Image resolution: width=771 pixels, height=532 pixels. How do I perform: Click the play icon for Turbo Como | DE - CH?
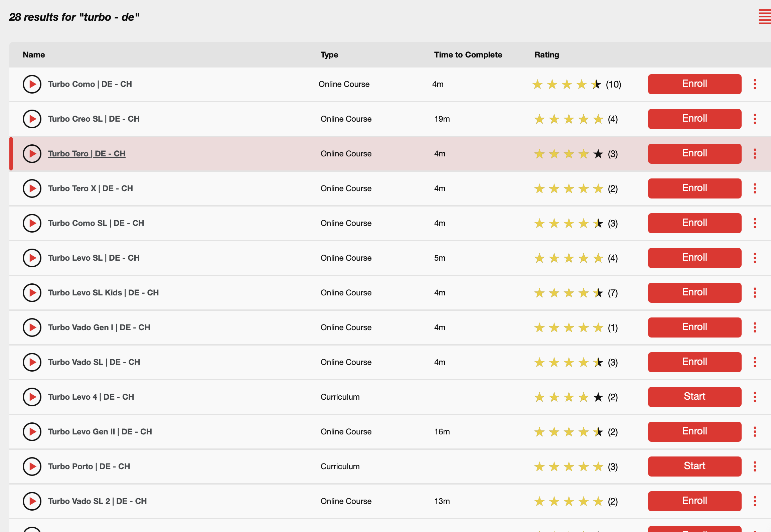click(32, 84)
